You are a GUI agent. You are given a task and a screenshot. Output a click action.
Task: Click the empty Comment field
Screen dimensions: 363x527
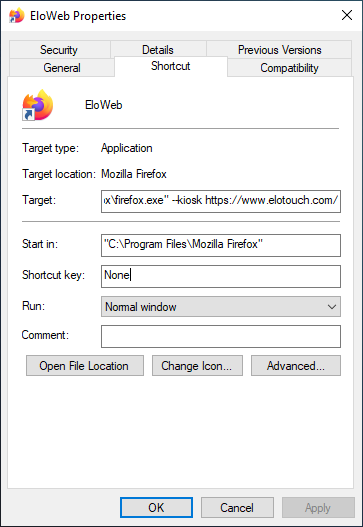pos(221,336)
